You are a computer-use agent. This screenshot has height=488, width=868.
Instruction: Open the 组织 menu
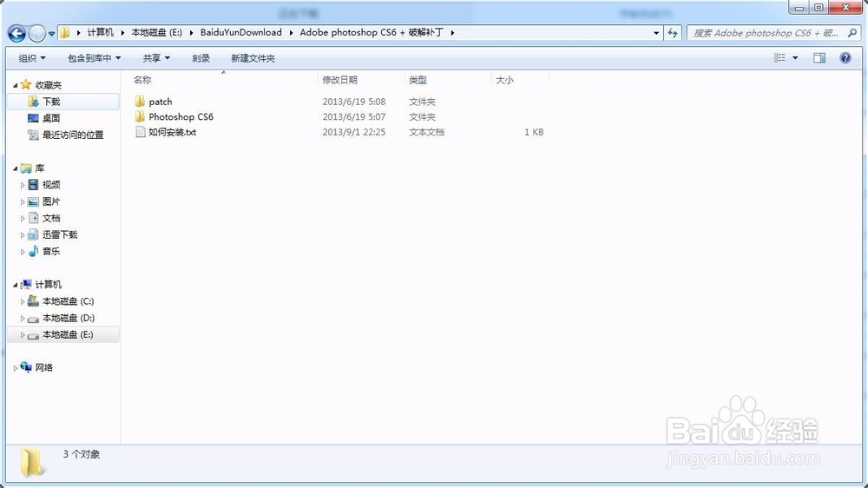(x=32, y=58)
